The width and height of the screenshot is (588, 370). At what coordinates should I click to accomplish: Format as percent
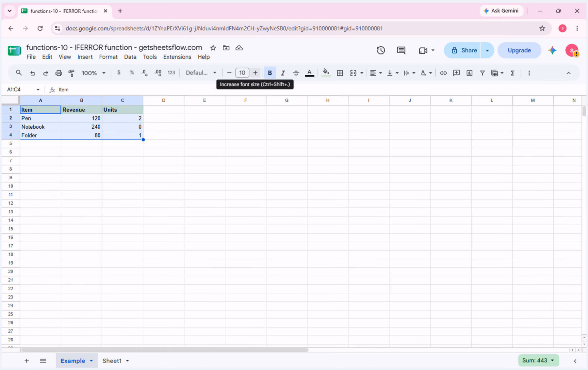pos(132,73)
